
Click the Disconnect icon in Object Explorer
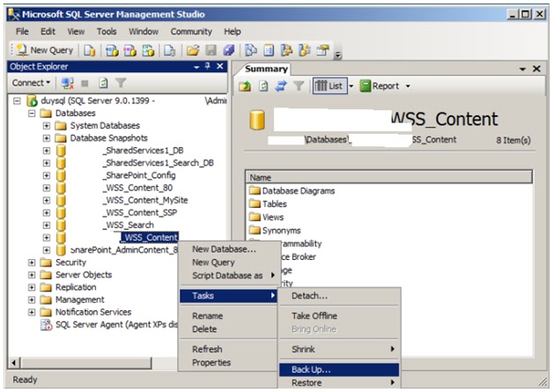pos(67,84)
